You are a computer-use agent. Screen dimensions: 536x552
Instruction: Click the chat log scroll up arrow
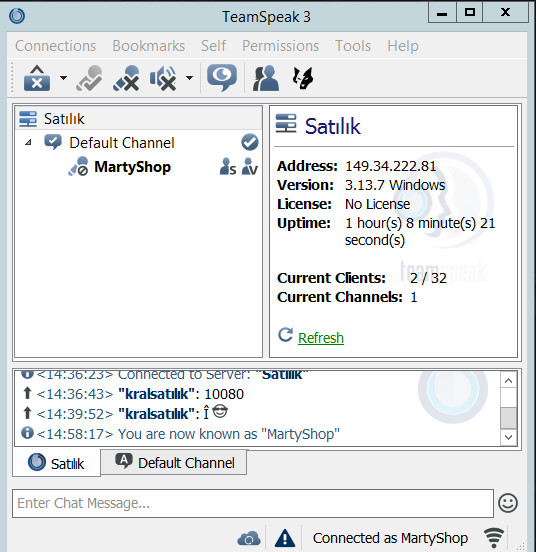(508, 381)
